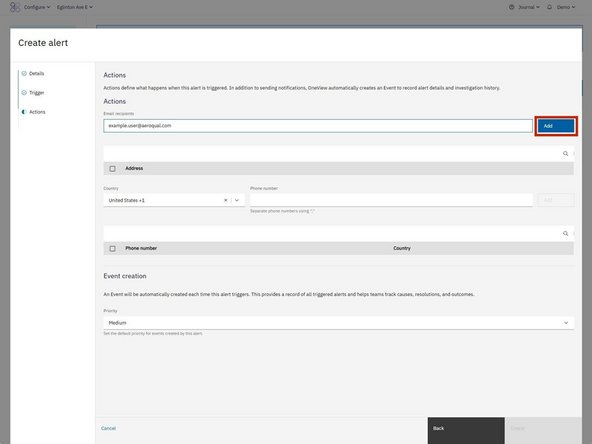Clear the United States +1 country selection

click(x=226, y=200)
